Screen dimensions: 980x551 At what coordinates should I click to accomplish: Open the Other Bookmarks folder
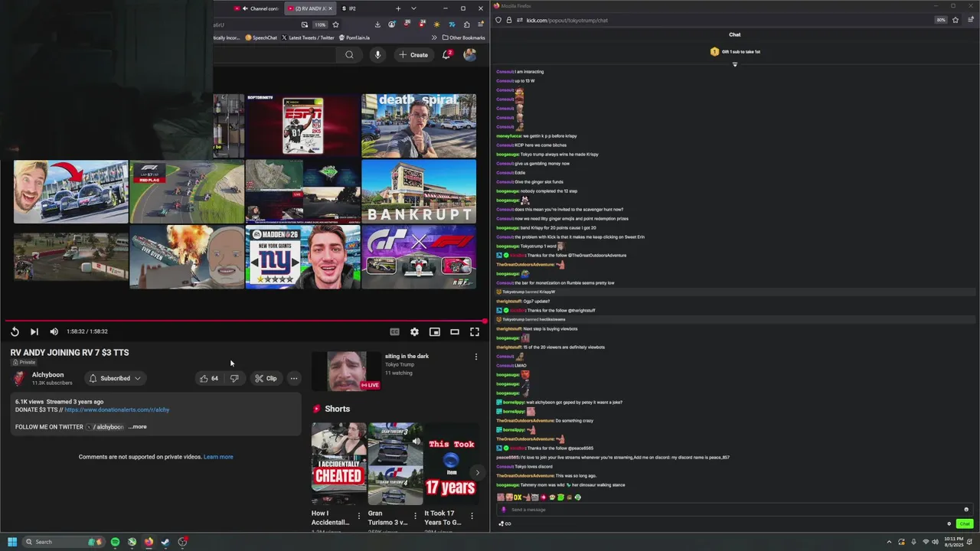[463, 37]
